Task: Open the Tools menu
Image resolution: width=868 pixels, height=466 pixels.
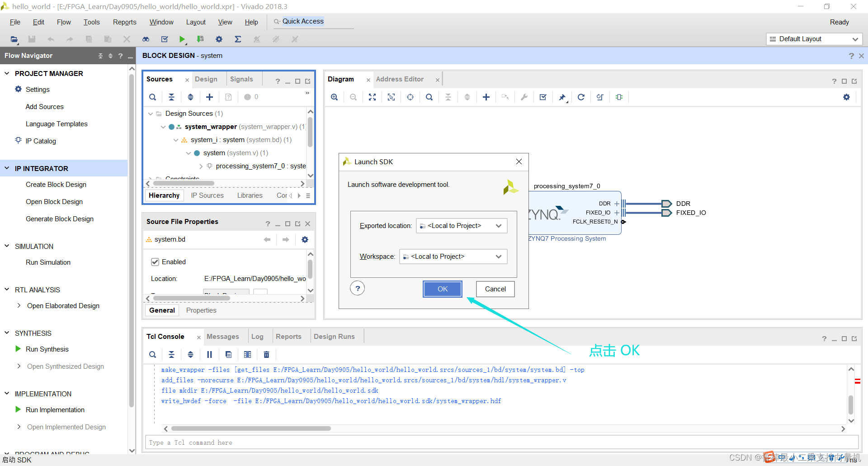Action: coord(91,22)
